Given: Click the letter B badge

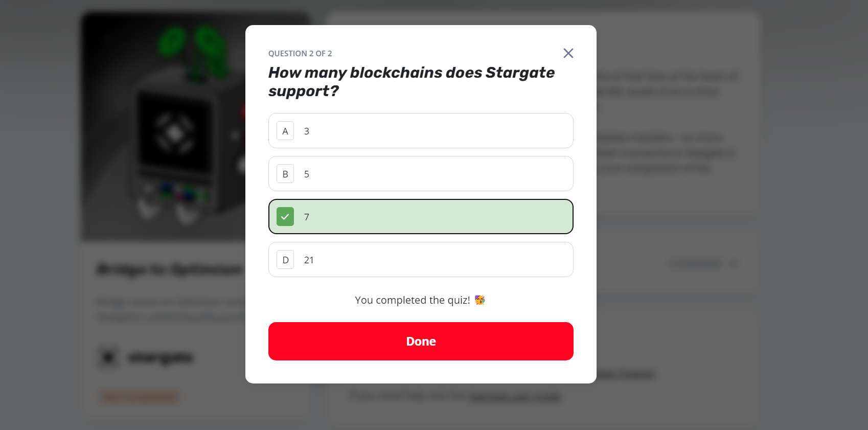Looking at the screenshot, I should [x=285, y=174].
